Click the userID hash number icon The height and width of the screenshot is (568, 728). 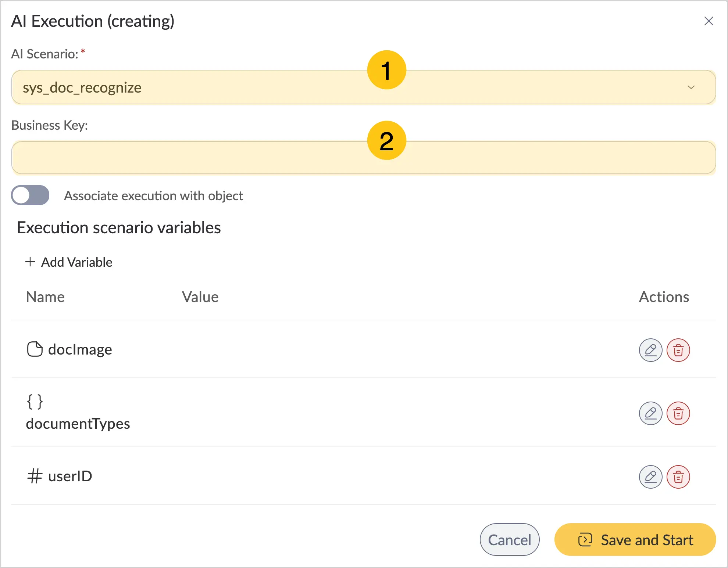pyautogui.click(x=35, y=476)
